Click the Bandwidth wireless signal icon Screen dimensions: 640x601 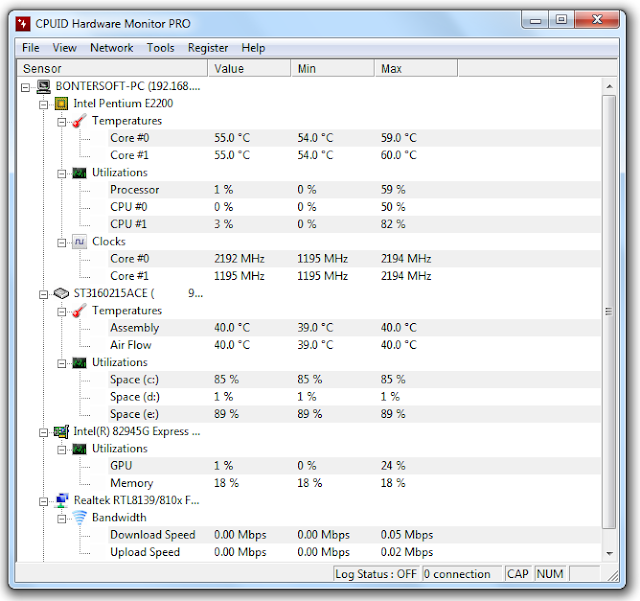pos(79,518)
